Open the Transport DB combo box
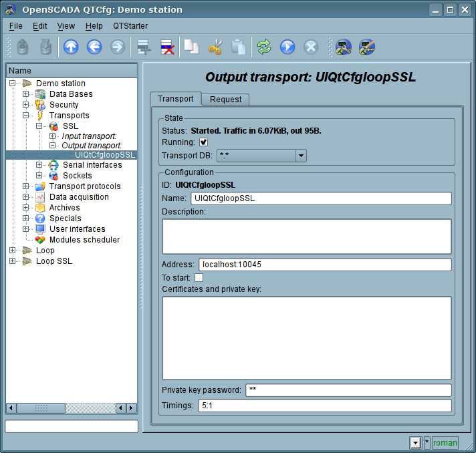 point(261,156)
